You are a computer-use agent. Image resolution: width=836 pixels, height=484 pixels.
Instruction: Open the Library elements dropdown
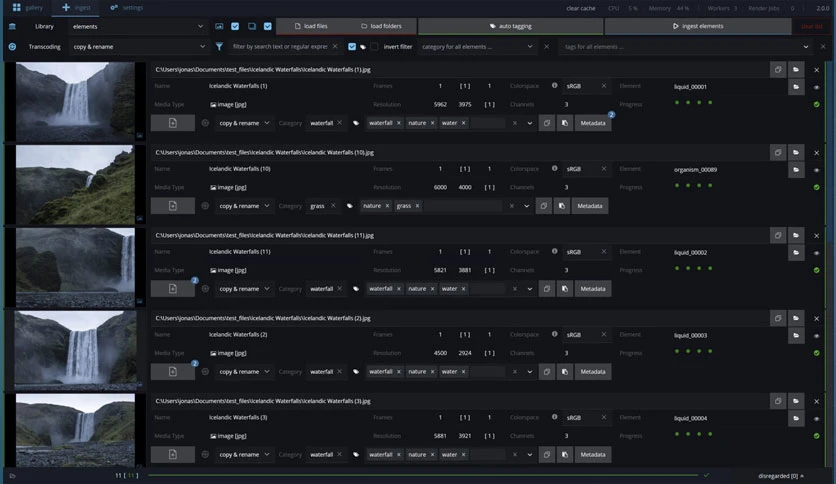tap(138, 26)
